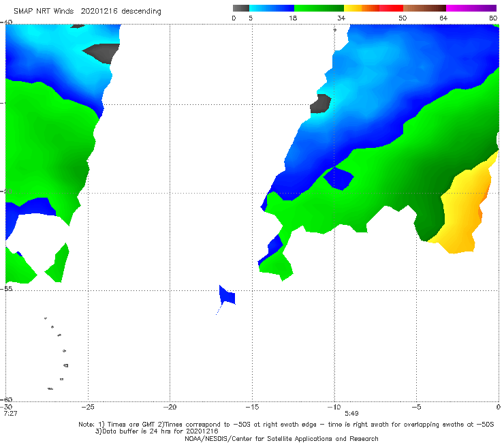Image resolution: width=504 pixels, height=443 pixels.
Task: Click the note line starting "Note: 1) Times are GMT"
Action: pyautogui.click(x=286, y=425)
